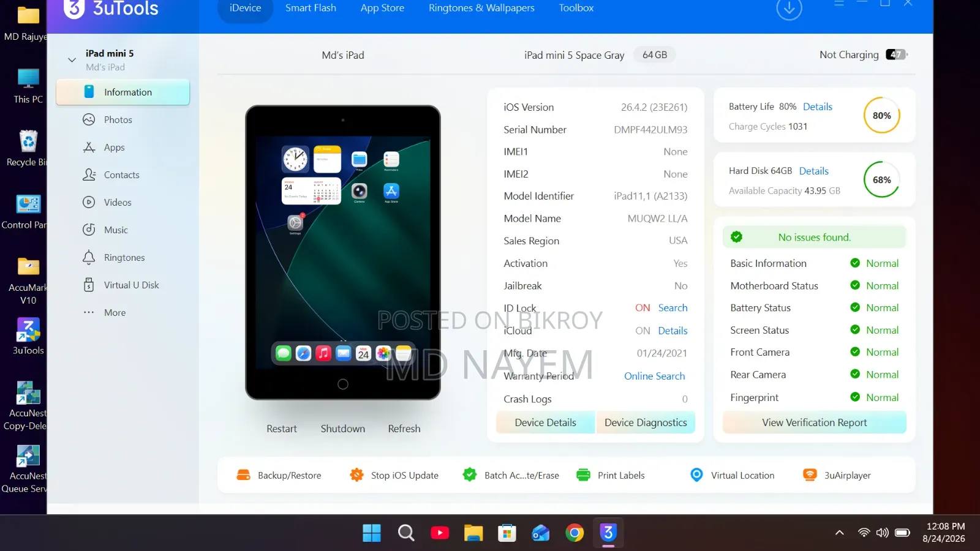Viewport: 980px width, 551px height.
Task: Open Ringtones in the sidebar
Action: pos(124,258)
